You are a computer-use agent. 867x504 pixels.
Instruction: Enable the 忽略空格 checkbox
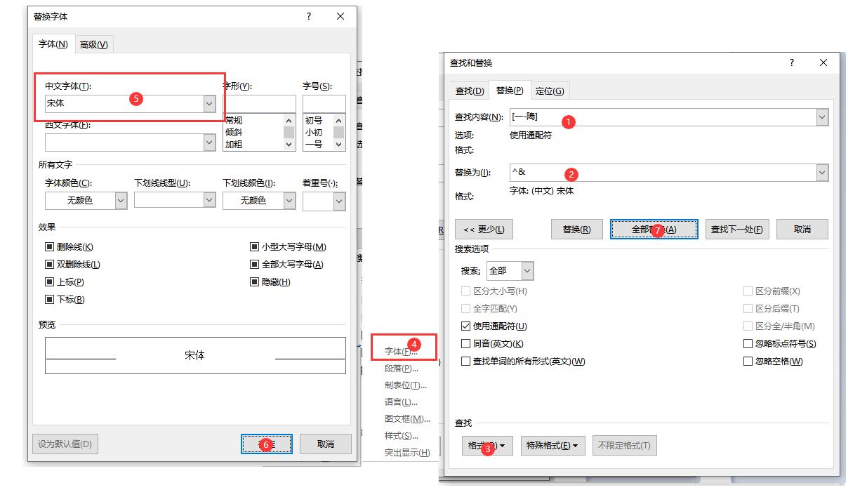pyautogui.click(x=748, y=361)
